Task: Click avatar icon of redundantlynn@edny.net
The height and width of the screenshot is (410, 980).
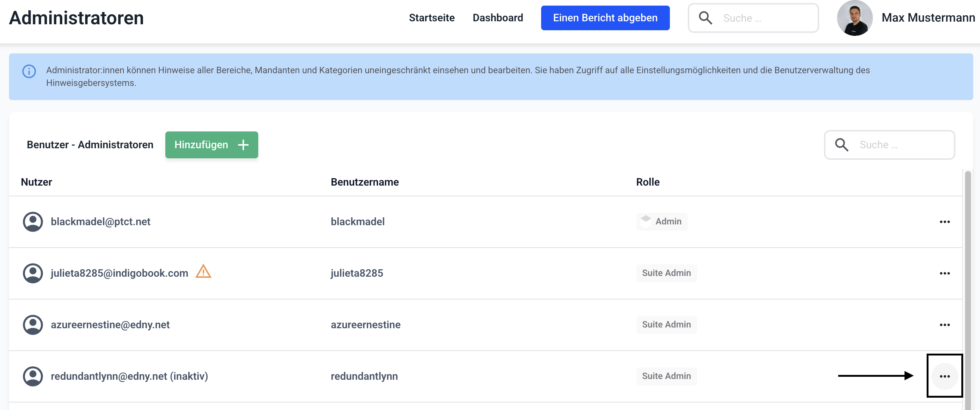Action: click(x=33, y=376)
